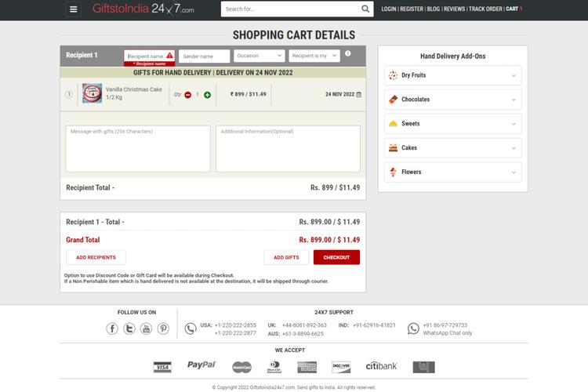The width and height of the screenshot is (588, 392).
Task: Open the Pinterest follow icon
Action: pyautogui.click(x=163, y=328)
